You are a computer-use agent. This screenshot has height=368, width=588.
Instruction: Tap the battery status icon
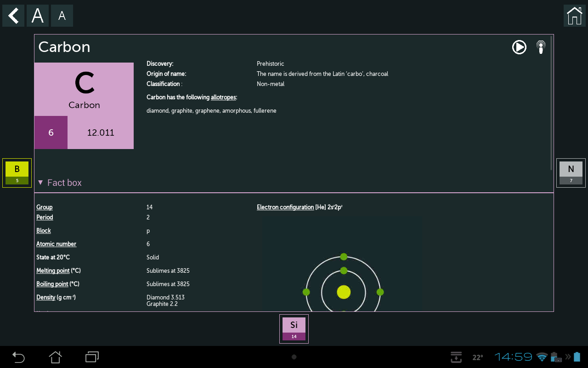click(x=577, y=357)
